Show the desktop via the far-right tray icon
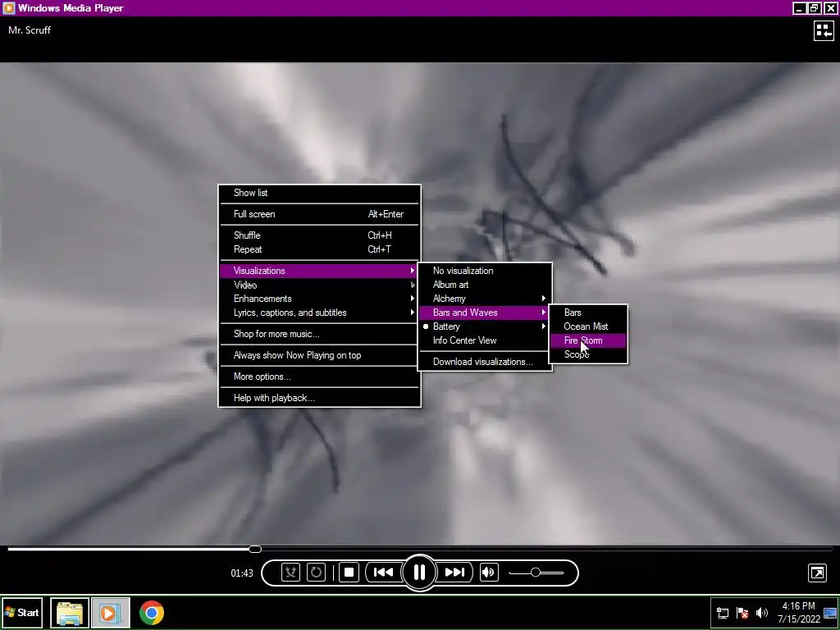This screenshot has height=630, width=840. 830,613
